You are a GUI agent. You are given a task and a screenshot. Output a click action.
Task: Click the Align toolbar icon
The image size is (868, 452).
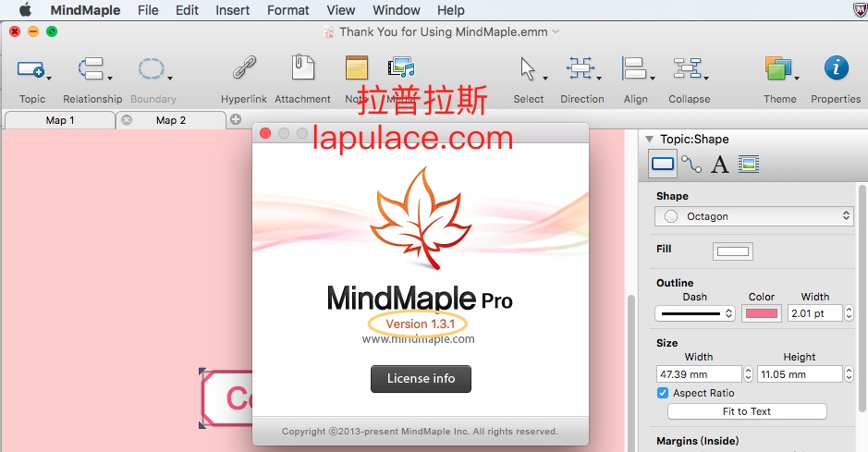tap(634, 68)
